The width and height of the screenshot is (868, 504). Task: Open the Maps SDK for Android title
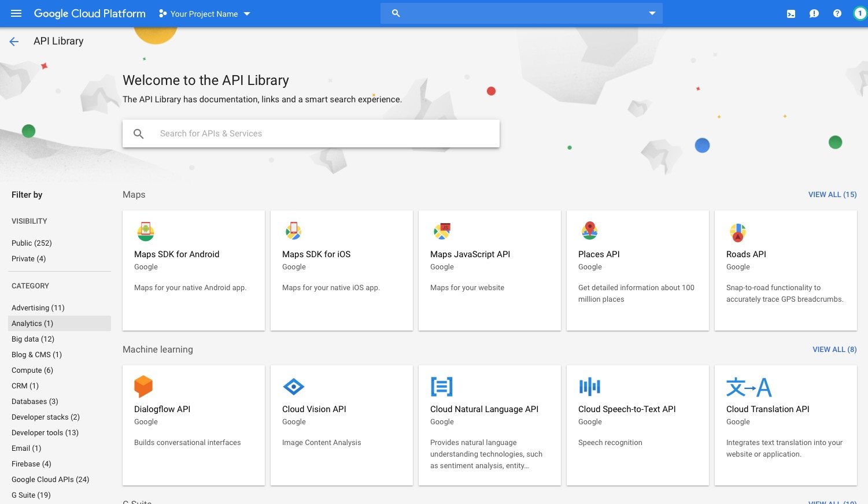point(177,254)
